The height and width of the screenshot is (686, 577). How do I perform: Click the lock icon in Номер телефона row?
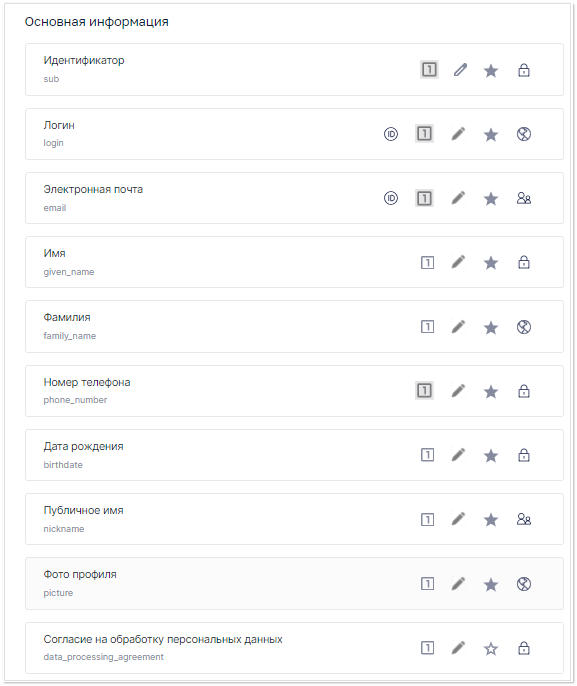click(x=524, y=391)
